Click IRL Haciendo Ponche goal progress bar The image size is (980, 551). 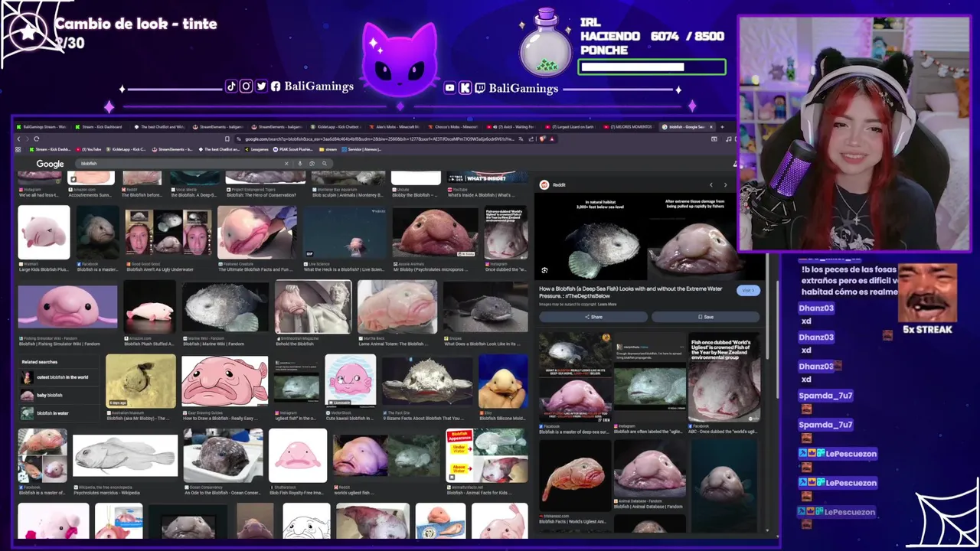[x=652, y=67]
